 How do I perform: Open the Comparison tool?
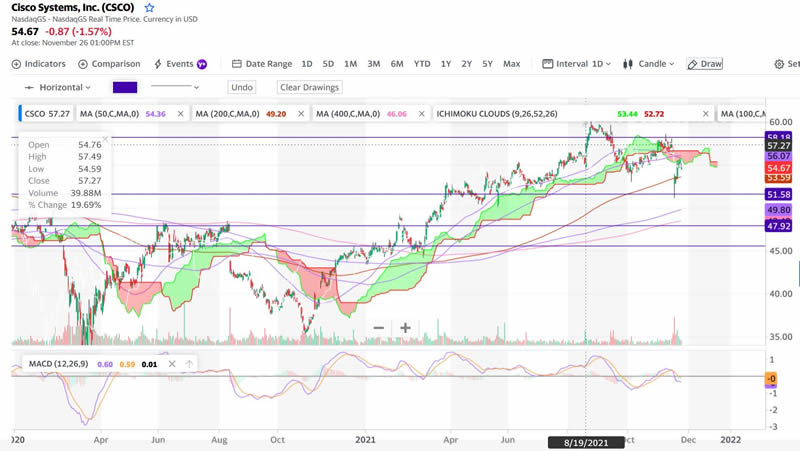(x=109, y=64)
